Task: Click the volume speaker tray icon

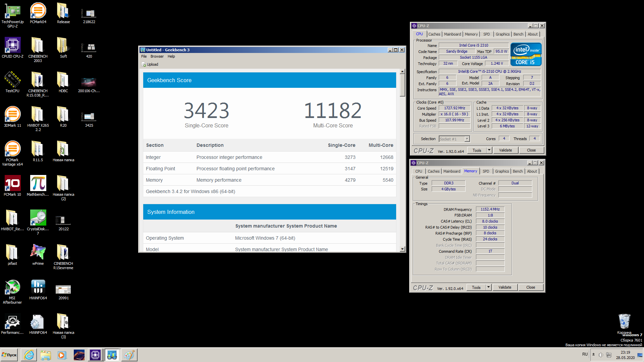Action: [x=601, y=355]
